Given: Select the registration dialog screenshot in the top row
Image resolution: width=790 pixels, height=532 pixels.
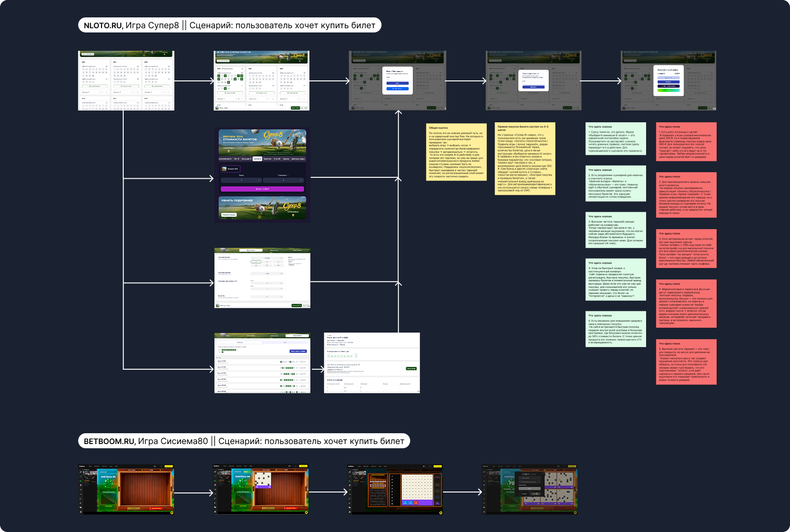Looking at the screenshot, I should [x=397, y=80].
